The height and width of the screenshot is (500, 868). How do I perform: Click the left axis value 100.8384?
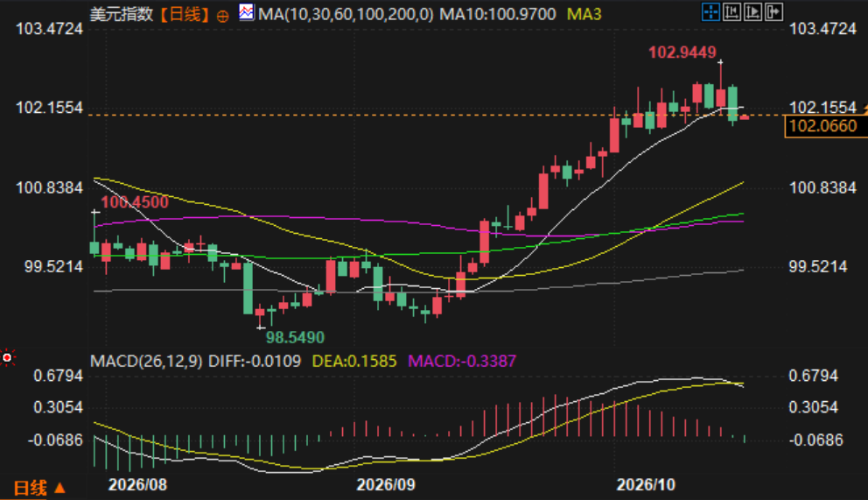[49, 187]
